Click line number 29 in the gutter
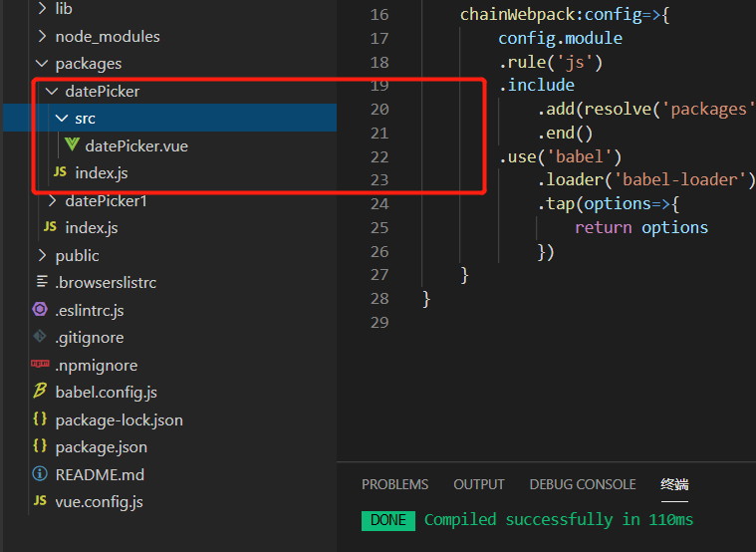The image size is (756, 552). pyautogui.click(x=379, y=322)
